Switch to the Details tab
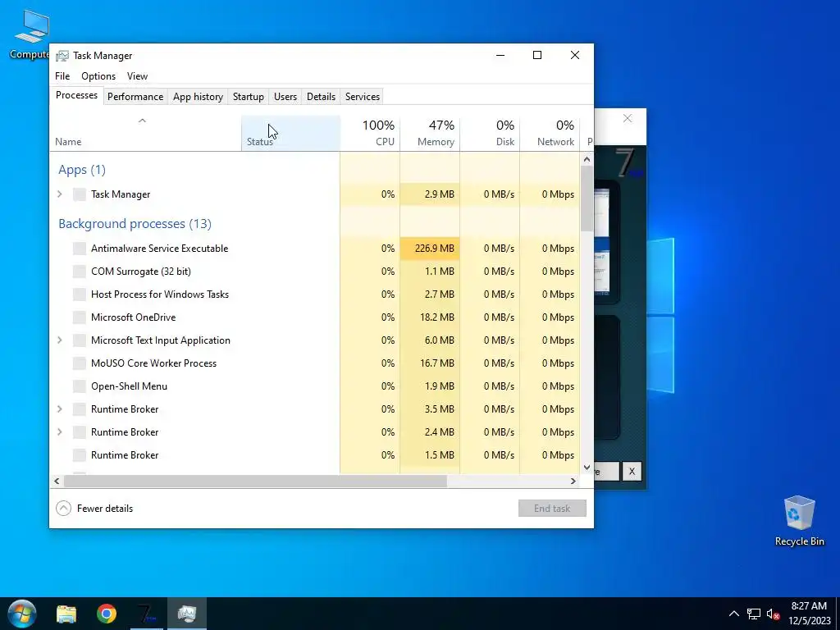Viewport: 840px width, 630px height. click(321, 97)
